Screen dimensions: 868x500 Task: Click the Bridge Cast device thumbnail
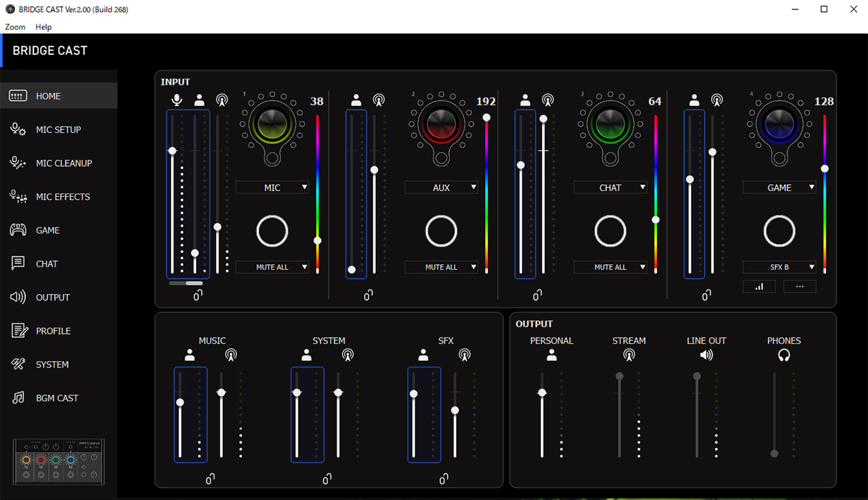pyautogui.click(x=59, y=462)
